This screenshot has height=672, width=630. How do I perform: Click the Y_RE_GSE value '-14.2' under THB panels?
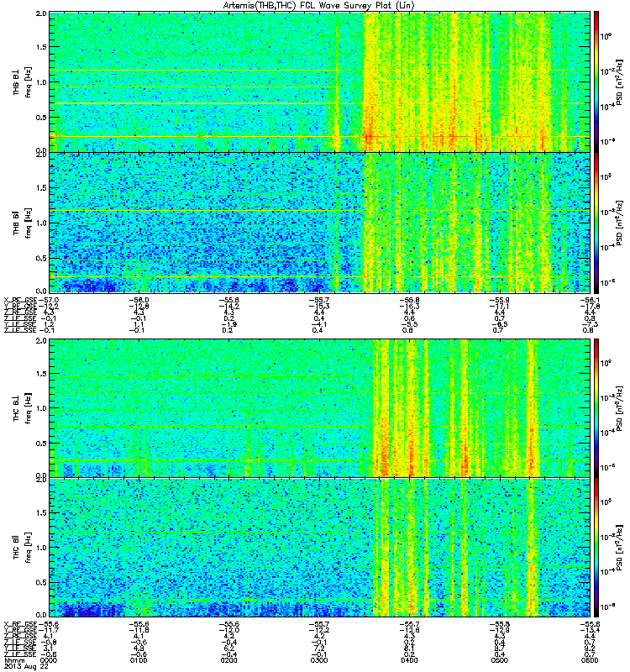pyautogui.click(x=228, y=307)
